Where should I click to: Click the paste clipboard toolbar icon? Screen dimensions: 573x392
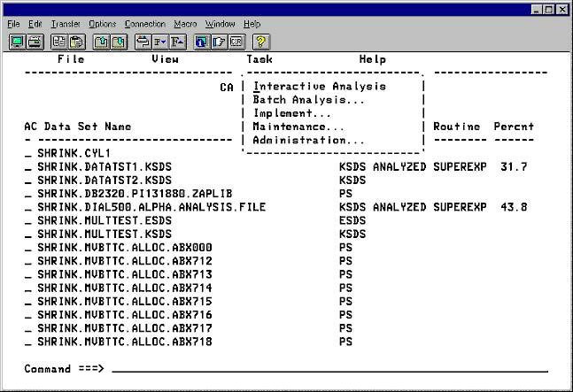[75, 42]
